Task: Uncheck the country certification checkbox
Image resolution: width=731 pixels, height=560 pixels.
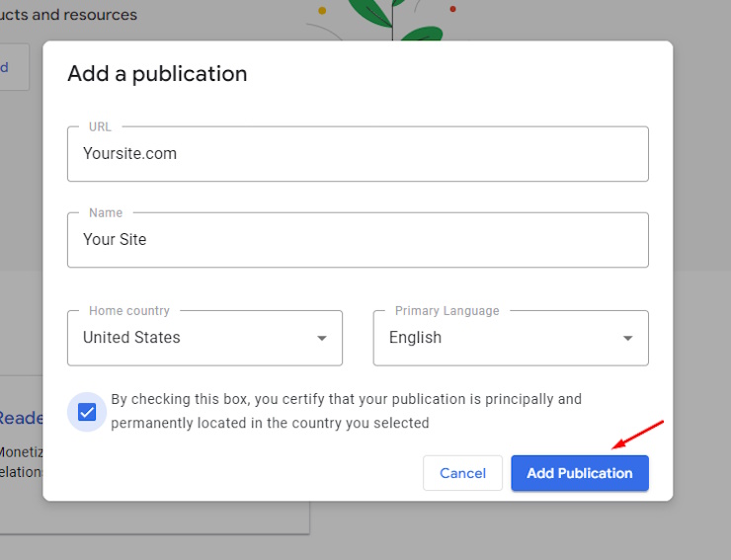Action: pos(87,412)
